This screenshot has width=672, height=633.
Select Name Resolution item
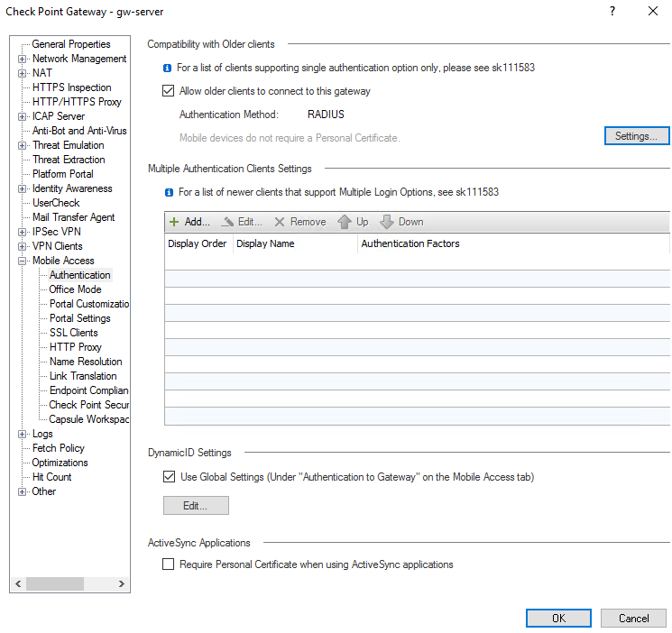coord(86,362)
